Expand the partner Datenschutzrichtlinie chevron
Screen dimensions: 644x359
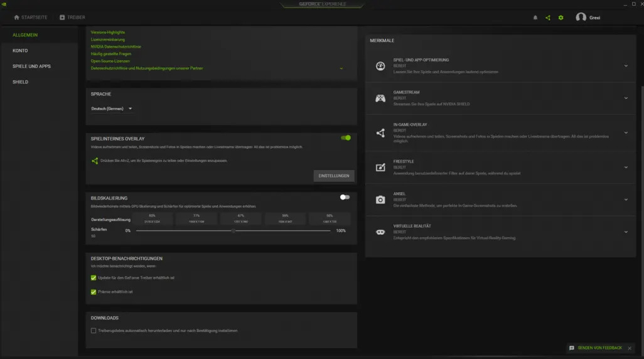[x=341, y=68]
